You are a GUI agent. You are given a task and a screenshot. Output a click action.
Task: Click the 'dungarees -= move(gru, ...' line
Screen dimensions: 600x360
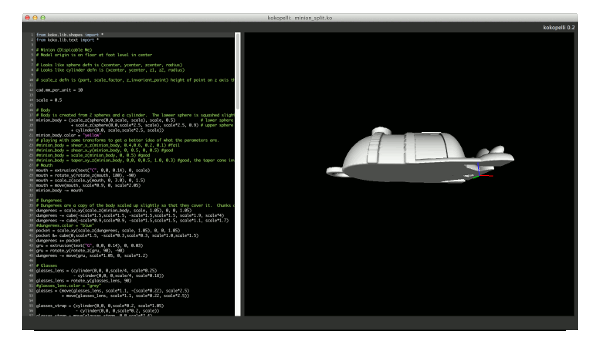click(92, 256)
